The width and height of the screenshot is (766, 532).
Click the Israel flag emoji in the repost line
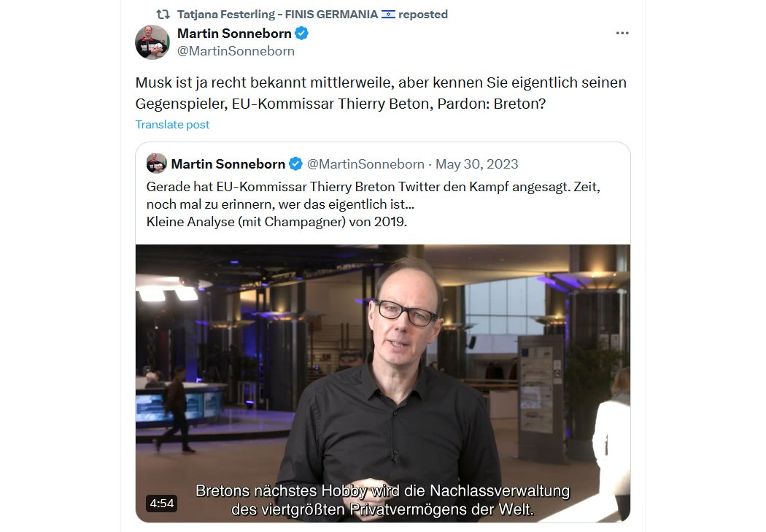pos(388,14)
